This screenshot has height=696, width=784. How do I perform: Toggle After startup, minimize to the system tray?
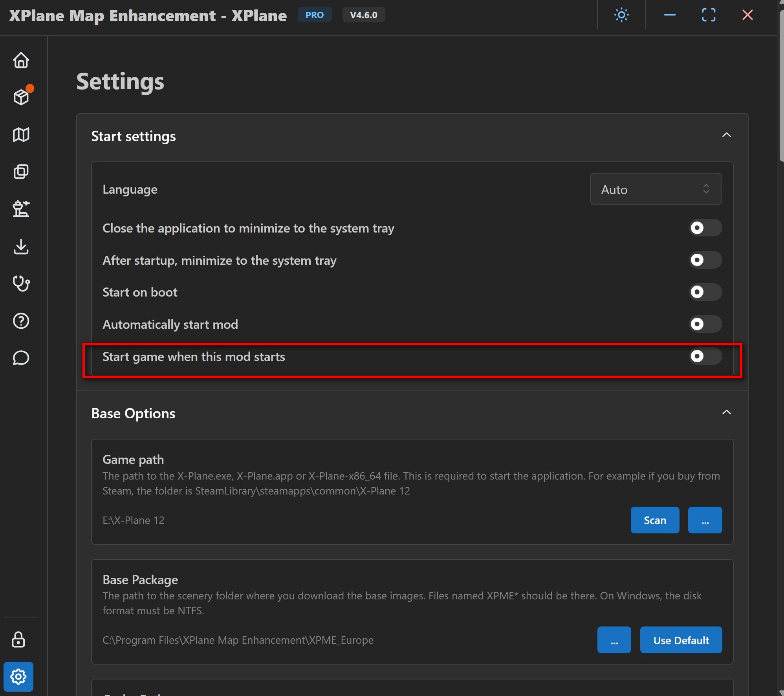[x=705, y=260]
